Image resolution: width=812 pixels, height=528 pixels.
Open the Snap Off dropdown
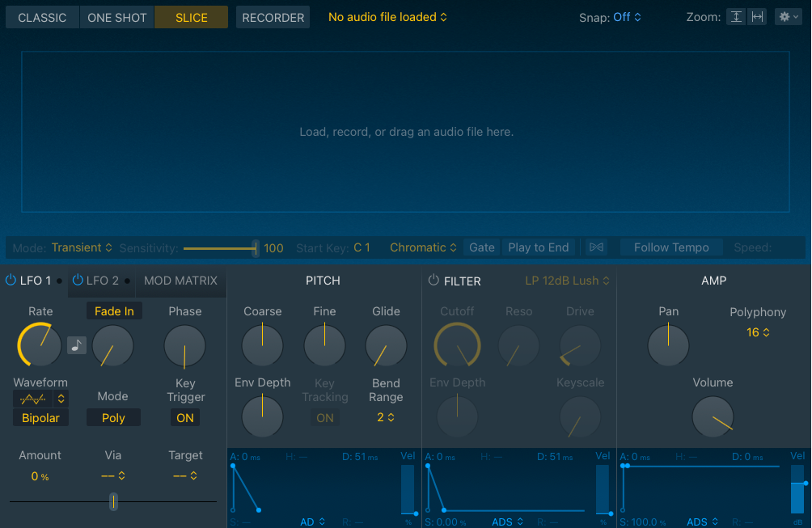pyautogui.click(x=627, y=17)
